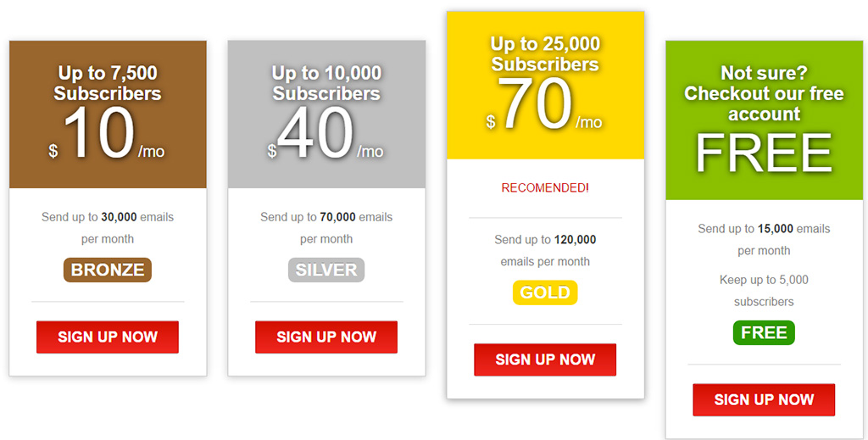Click the gray SILVER badge
The image size is (868, 440).
coord(326,270)
